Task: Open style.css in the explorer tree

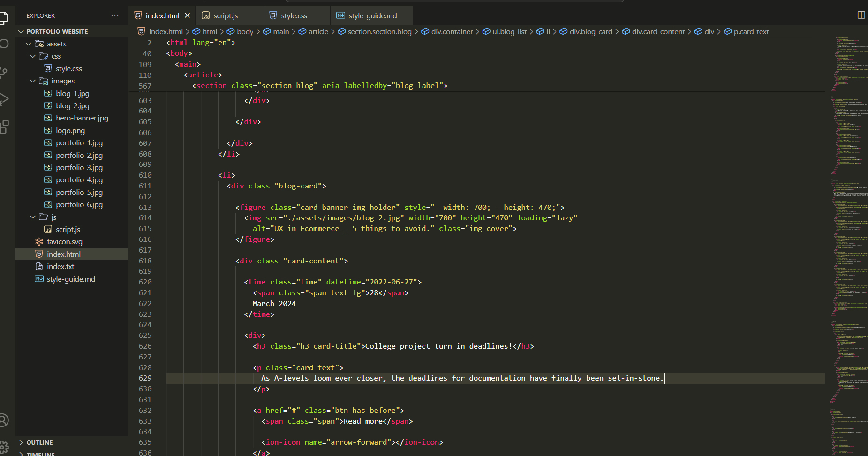Action: coord(72,68)
